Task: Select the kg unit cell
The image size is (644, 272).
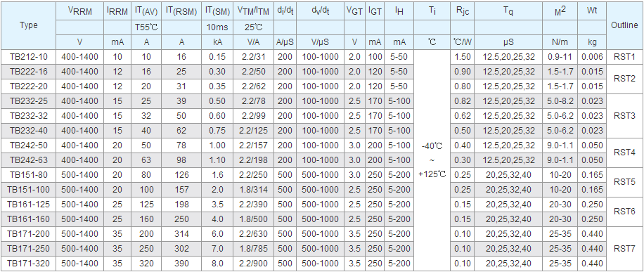Action: [592, 42]
